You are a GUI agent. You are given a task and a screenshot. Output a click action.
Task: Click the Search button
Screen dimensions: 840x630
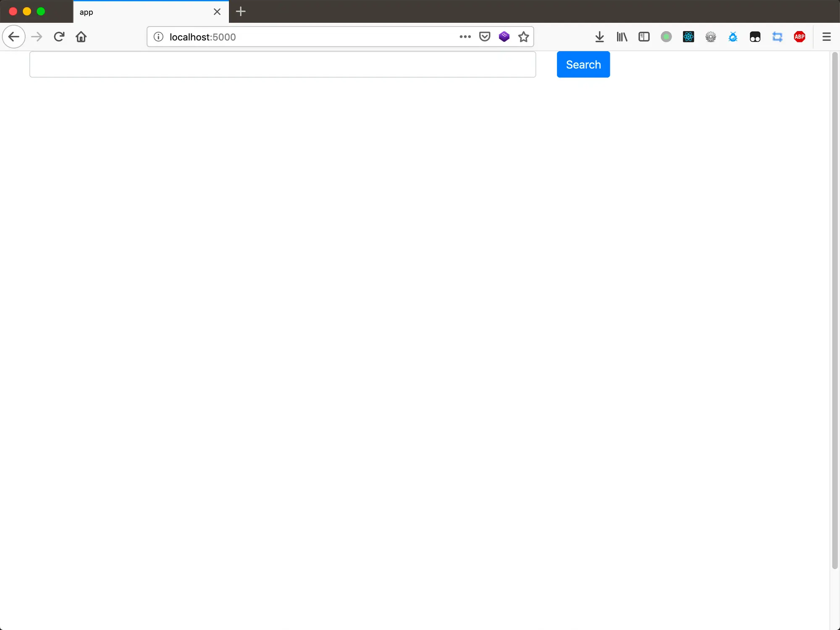click(583, 64)
